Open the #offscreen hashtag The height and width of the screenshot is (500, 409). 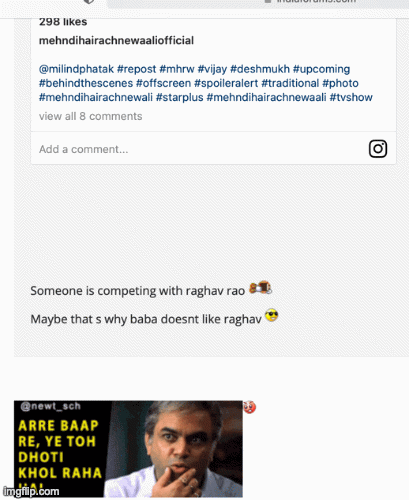click(163, 83)
